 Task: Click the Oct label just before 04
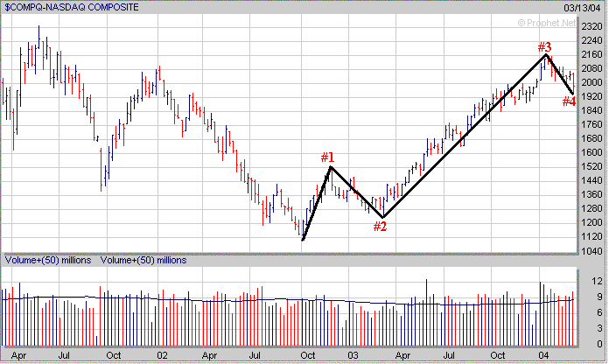498,355
